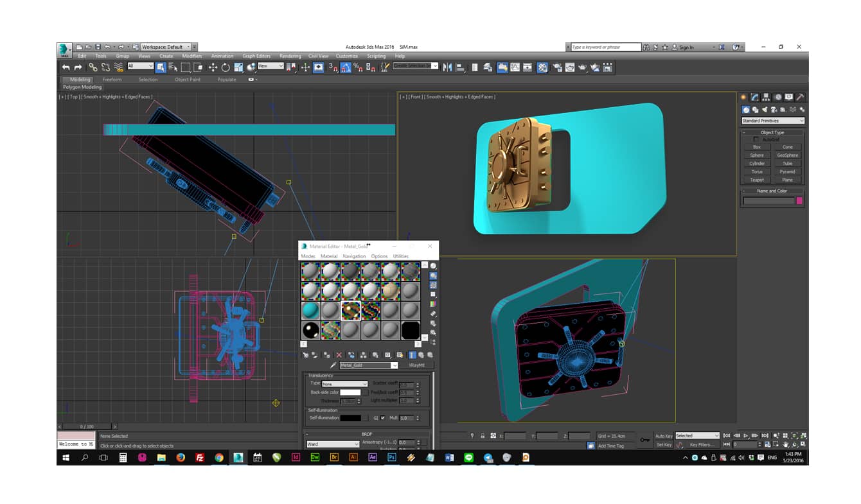Open the Modifiers menu
Viewport: 861px width, 504px height.
pyautogui.click(x=191, y=56)
